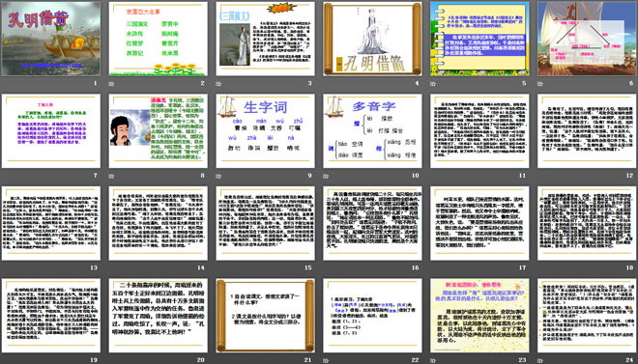The width and height of the screenshot is (638, 364).
Task: Click the animation star icon under slide 24
Action: tap(540, 360)
